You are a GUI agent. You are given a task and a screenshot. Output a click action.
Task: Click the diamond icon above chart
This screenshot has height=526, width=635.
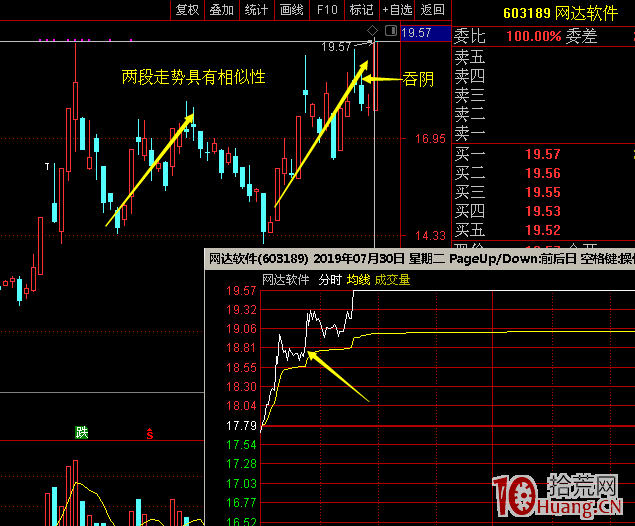372,30
